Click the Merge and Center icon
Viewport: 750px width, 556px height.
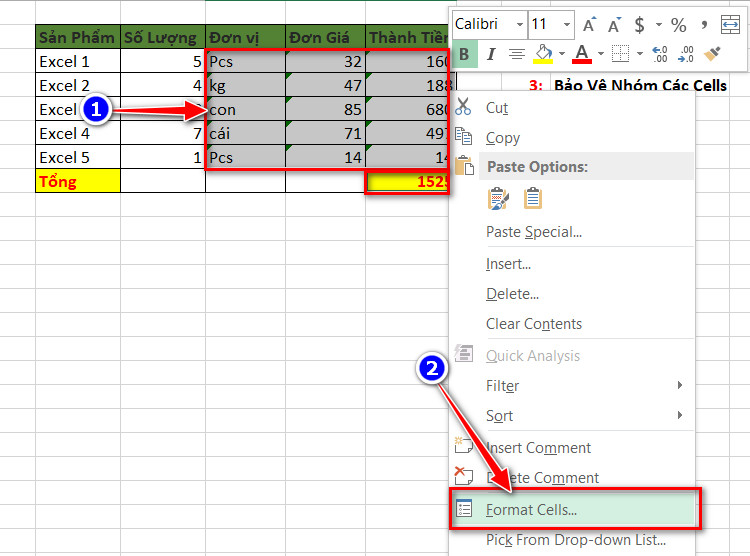click(730, 24)
